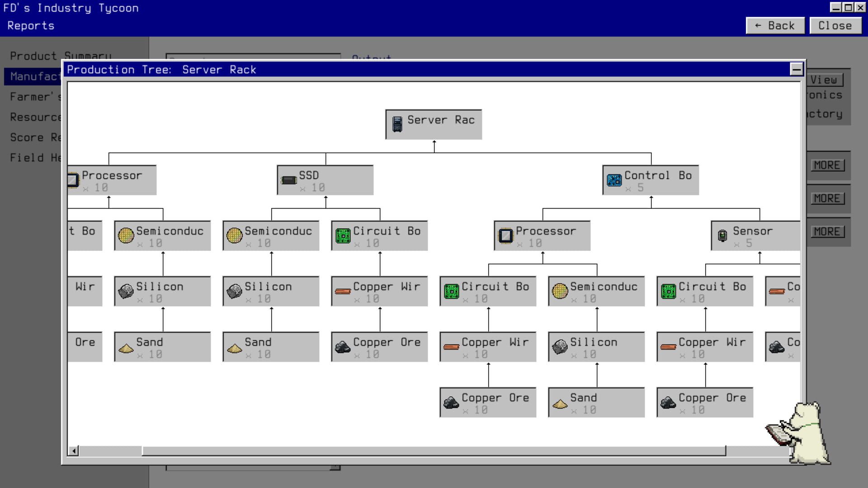Image resolution: width=868 pixels, height=488 pixels.
Task: Click the cut-off Copper Wire node at right edge
Action: coord(783,291)
